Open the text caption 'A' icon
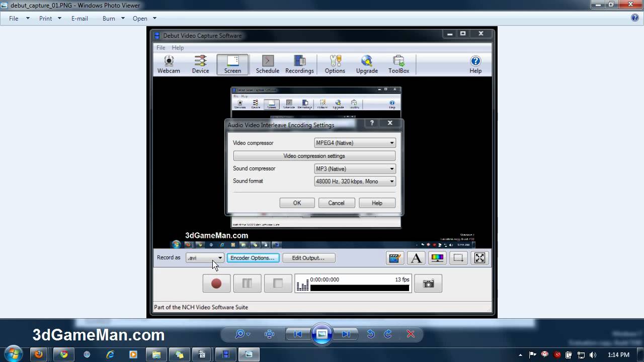 (416, 258)
